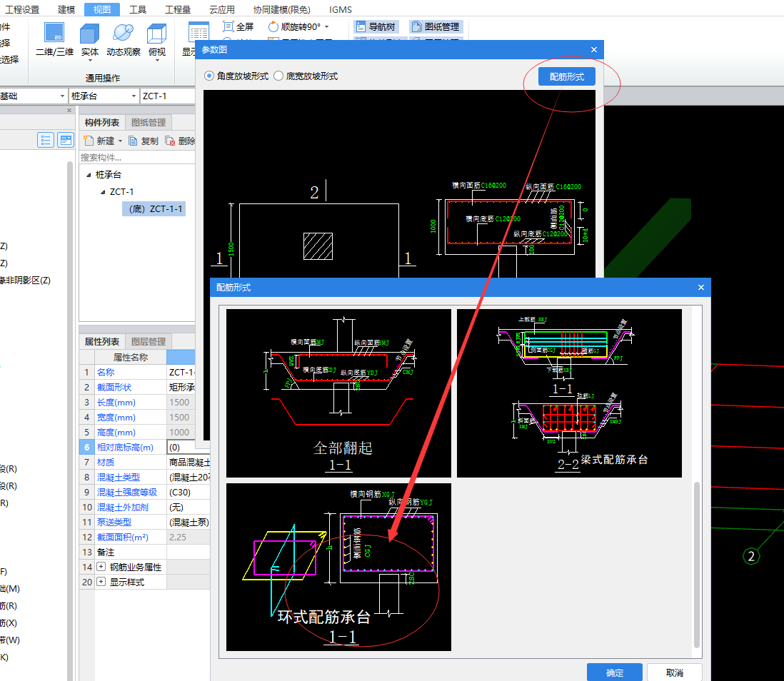Open the 建模 ribbon tab

[x=66, y=9]
